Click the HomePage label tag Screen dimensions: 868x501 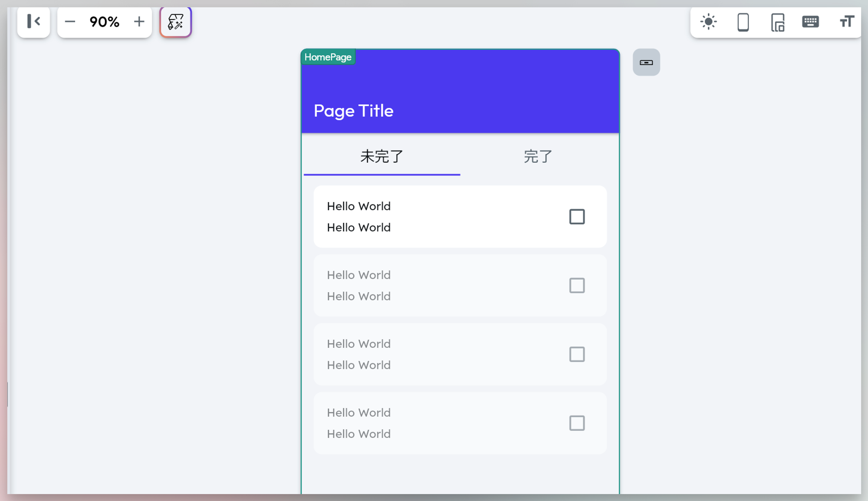pos(328,56)
